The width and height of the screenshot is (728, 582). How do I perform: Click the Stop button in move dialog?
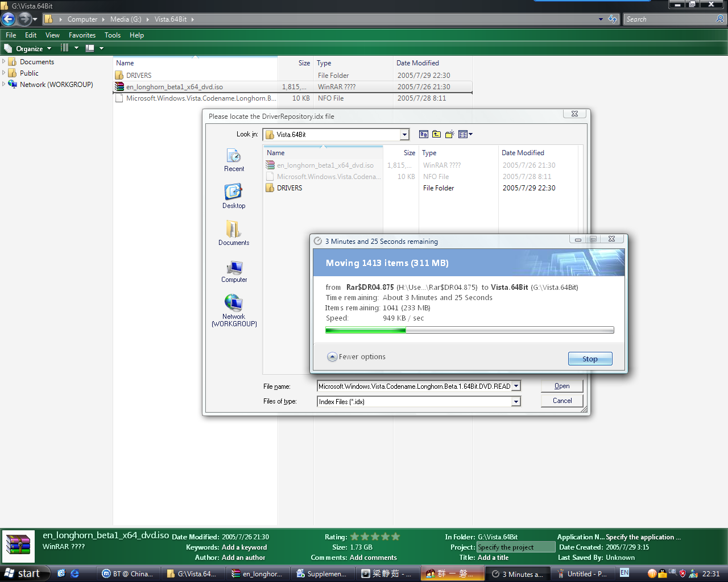coord(590,359)
